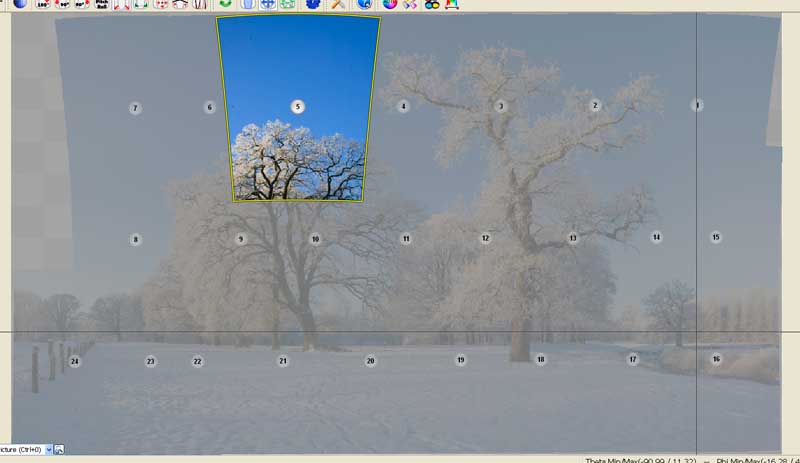Select image marker number 3
The height and width of the screenshot is (463, 800).
[x=501, y=106]
